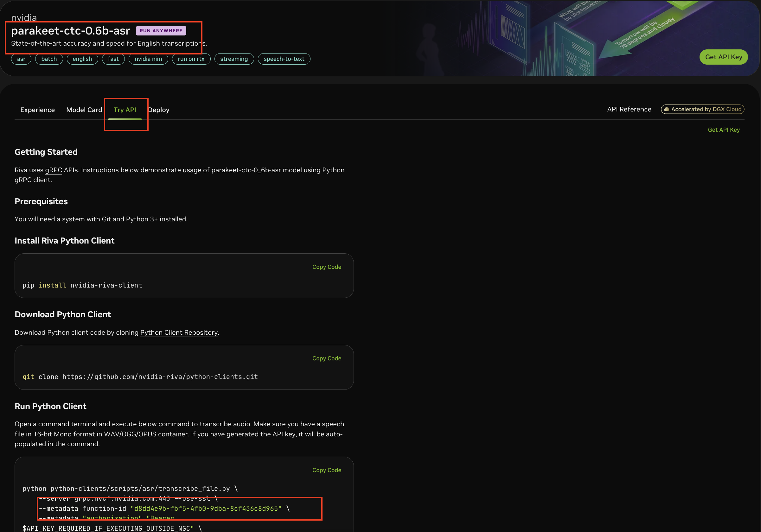Viewport: 761px width, 532px height.
Task: Click the nvidia nim tag
Action: tap(148, 59)
